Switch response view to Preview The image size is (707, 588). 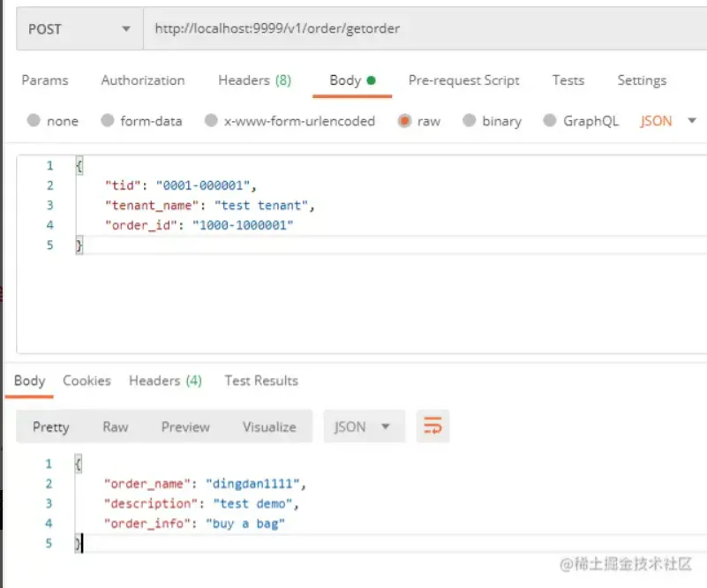(185, 426)
